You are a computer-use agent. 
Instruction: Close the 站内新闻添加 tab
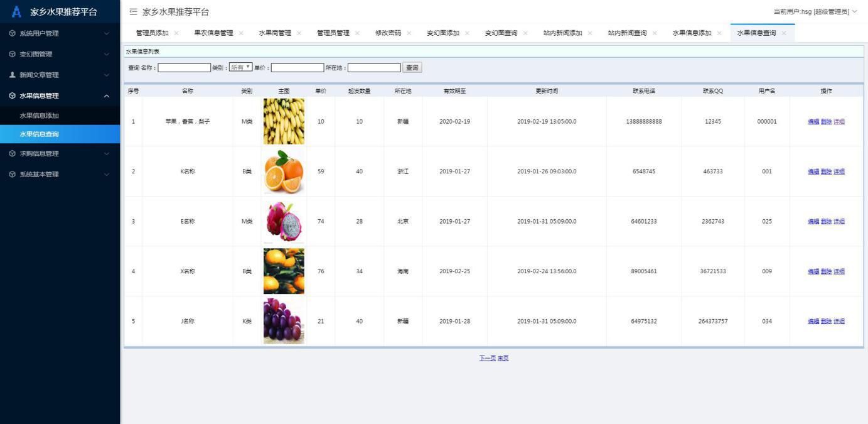(x=590, y=33)
